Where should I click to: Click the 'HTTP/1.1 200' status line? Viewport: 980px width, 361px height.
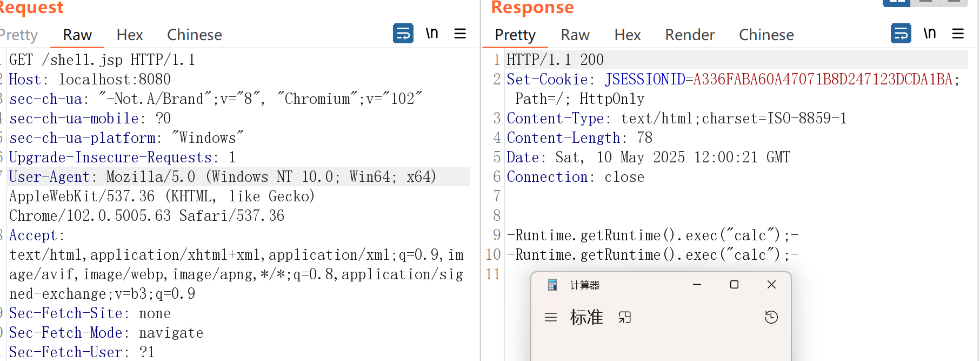[x=555, y=60]
